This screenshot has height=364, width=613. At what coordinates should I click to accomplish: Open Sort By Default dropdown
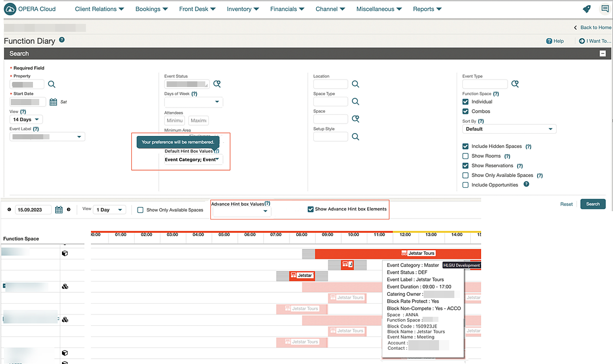pos(510,129)
